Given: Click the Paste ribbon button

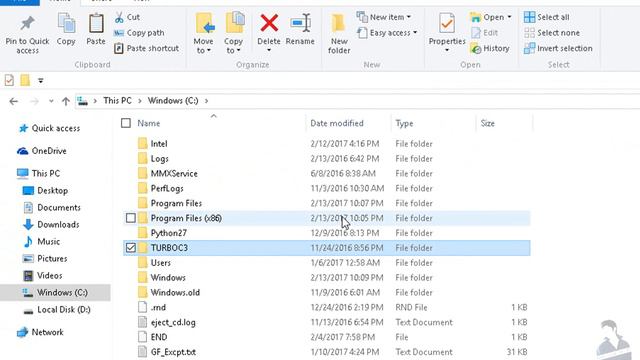Looking at the screenshot, I should coord(96,29).
